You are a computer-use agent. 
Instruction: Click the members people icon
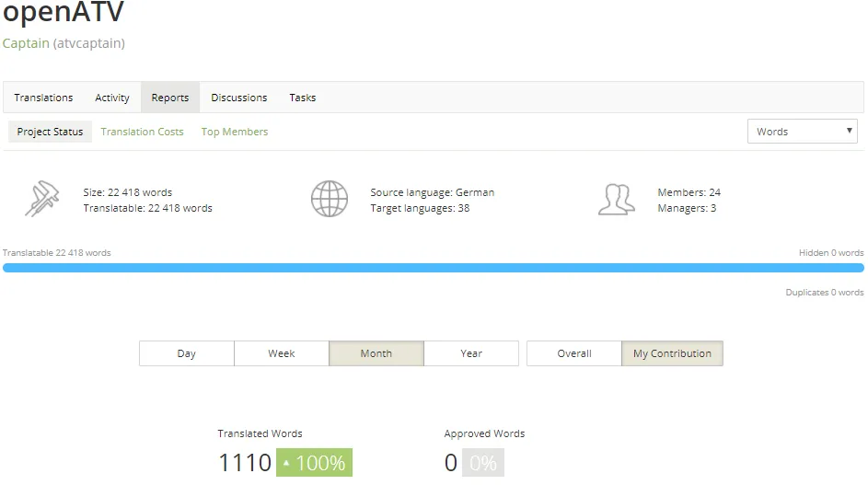617,200
